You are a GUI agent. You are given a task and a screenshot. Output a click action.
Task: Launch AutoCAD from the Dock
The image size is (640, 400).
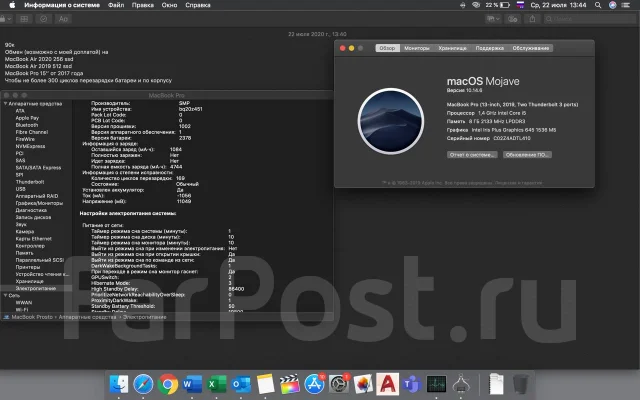(387, 384)
